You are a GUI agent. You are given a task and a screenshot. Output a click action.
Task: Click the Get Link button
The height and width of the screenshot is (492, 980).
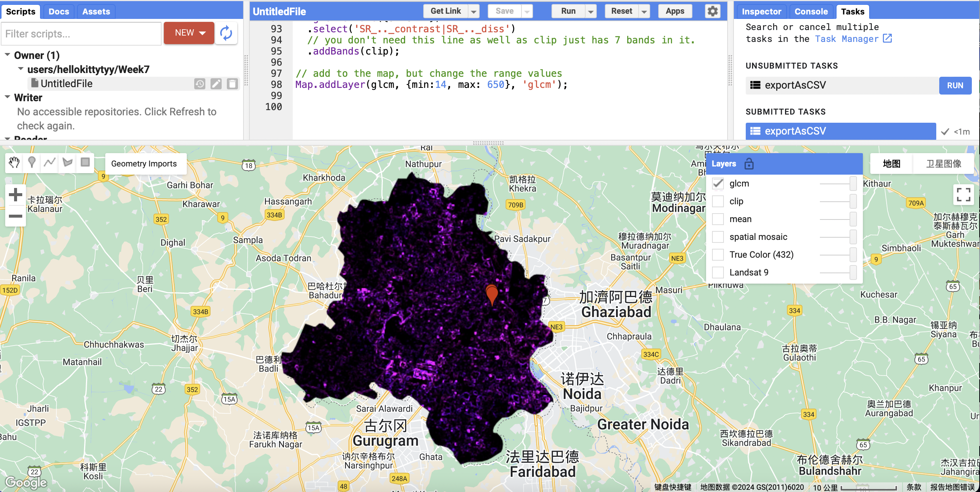click(x=446, y=11)
